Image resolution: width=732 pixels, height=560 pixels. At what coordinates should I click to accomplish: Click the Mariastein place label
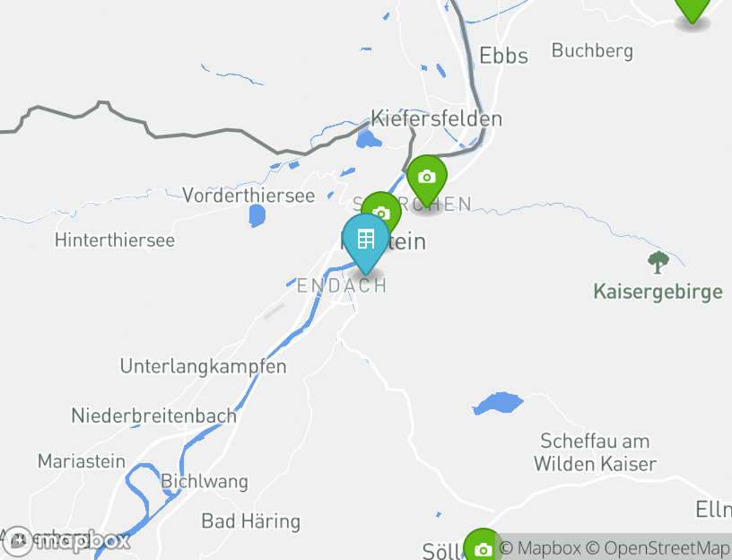(x=82, y=461)
